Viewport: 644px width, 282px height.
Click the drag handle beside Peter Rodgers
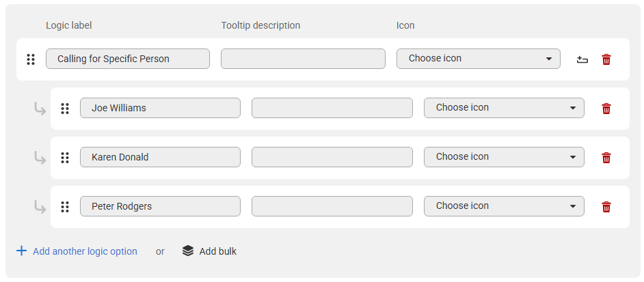65,207
